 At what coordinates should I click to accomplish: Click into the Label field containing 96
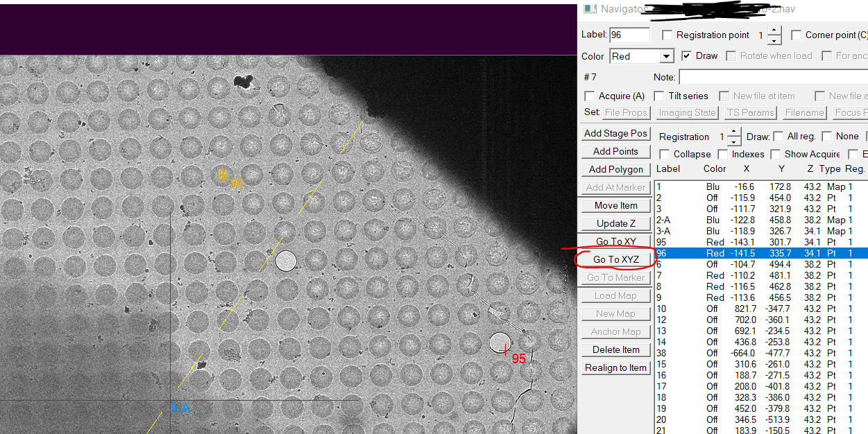click(629, 35)
